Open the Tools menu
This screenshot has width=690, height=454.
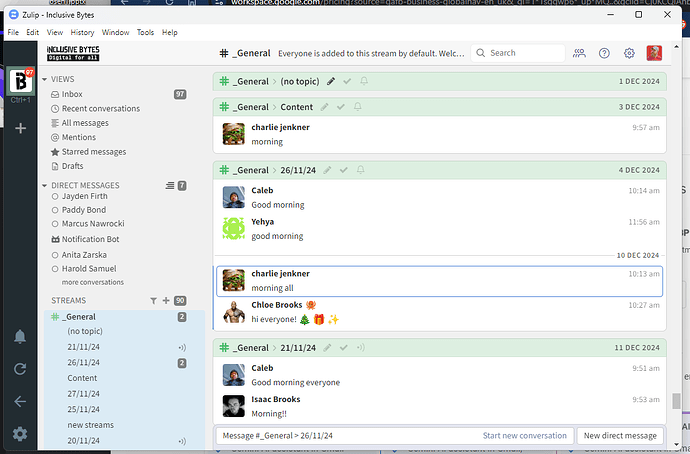[145, 32]
